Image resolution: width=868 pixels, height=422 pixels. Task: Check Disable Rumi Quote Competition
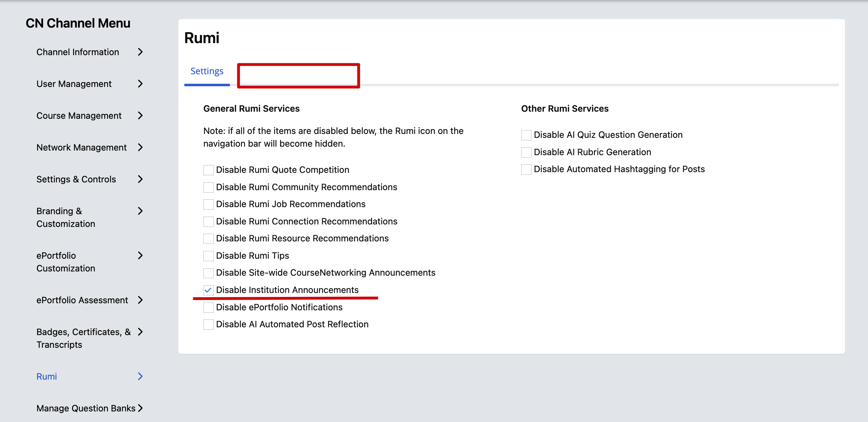point(208,170)
